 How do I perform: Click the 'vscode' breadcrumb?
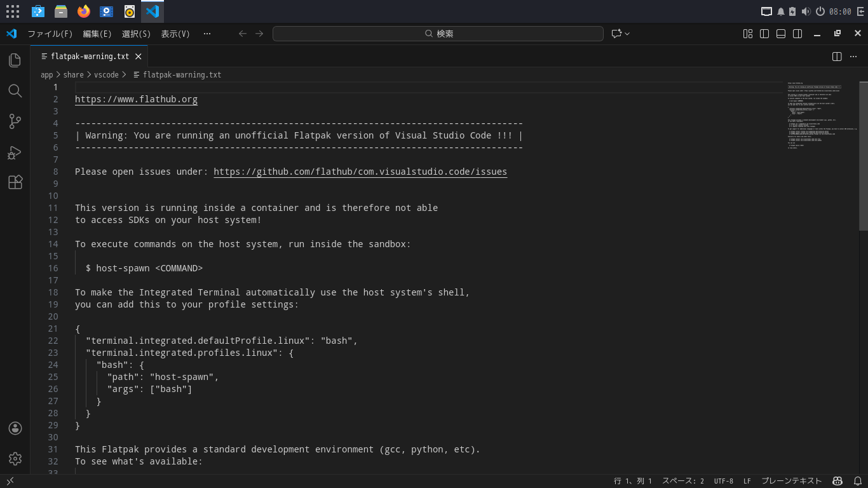click(x=106, y=75)
